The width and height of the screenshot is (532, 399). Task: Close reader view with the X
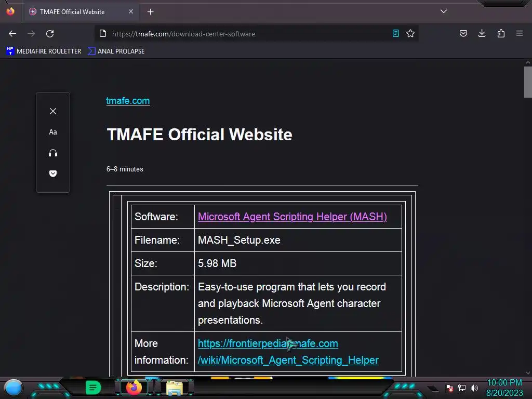click(x=53, y=111)
